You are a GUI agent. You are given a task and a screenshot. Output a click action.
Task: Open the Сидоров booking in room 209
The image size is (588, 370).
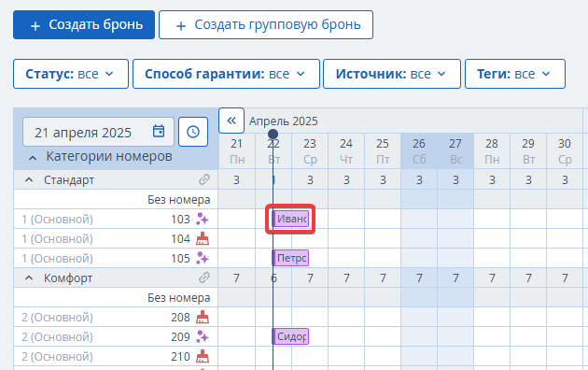(x=290, y=336)
